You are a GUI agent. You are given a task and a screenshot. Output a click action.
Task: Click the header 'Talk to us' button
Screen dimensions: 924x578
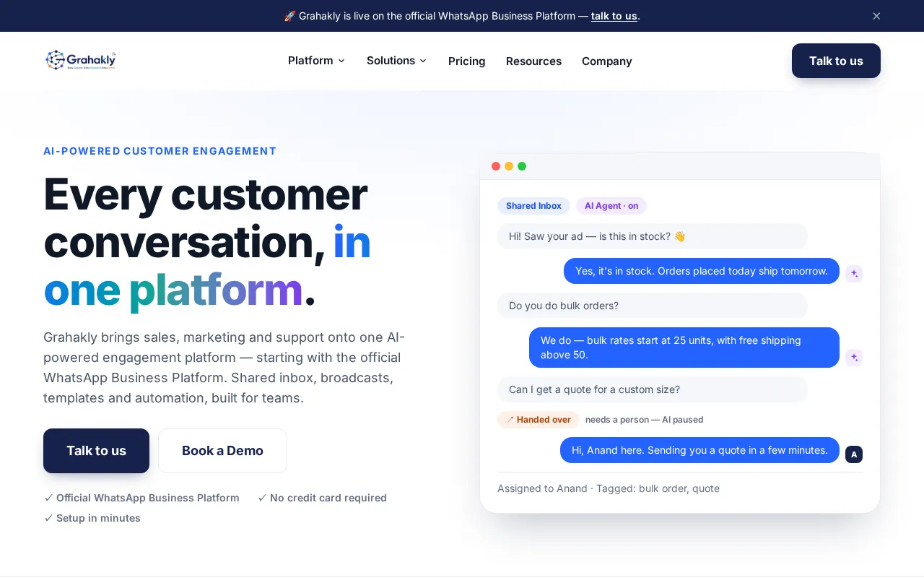tap(836, 61)
